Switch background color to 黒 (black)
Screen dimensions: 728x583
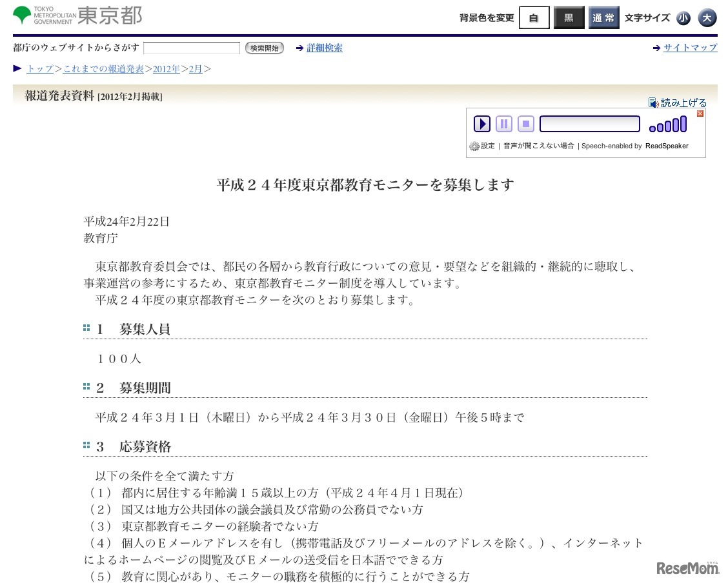click(569, 18)
